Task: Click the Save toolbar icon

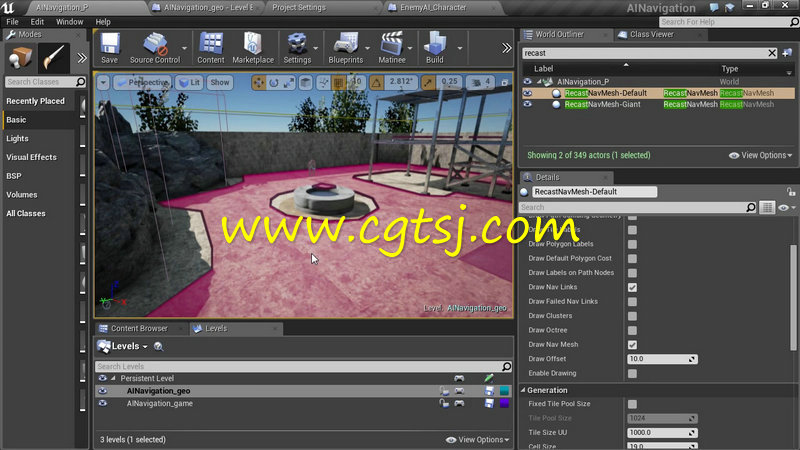Action: [x=109, y=48]
